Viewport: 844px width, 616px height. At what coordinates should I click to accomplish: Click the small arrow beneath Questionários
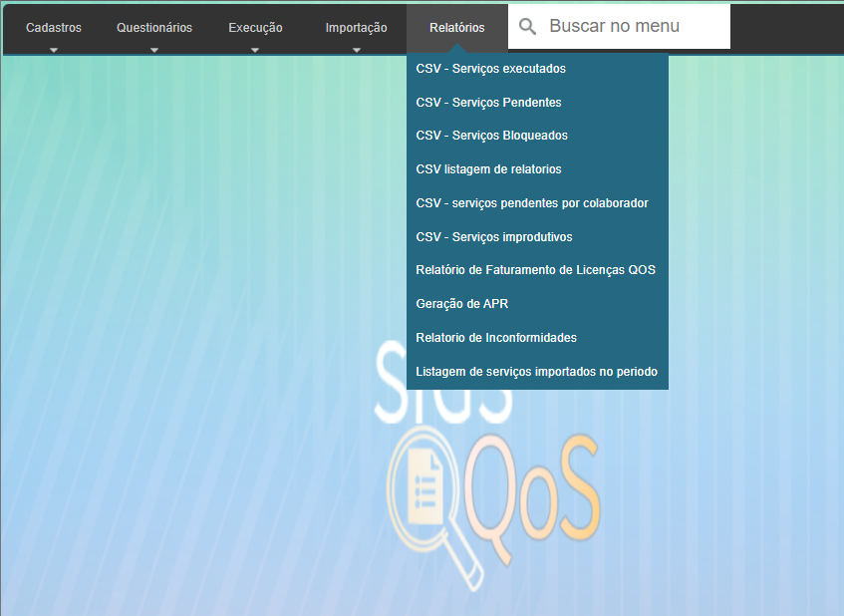[x=154, y=49]
